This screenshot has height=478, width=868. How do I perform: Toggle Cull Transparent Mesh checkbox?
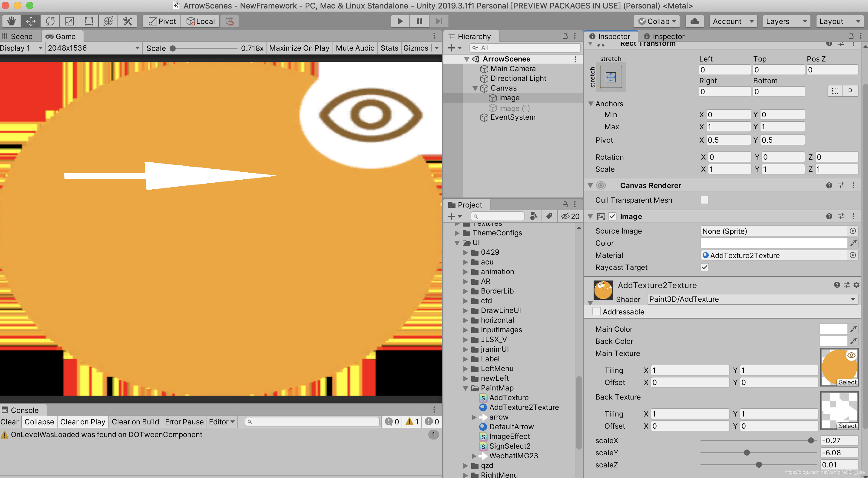click(x=704, y=200)
